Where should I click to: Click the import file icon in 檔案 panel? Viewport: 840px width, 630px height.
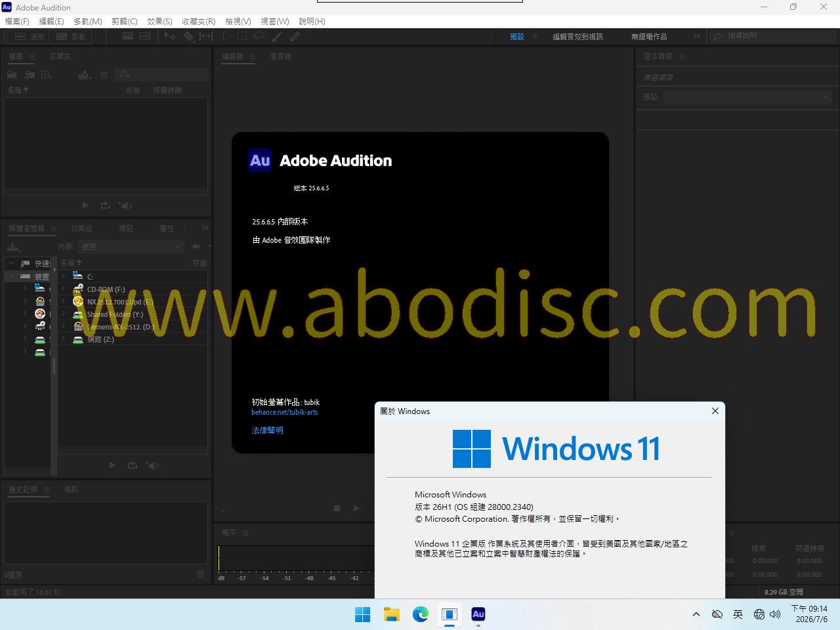tap(30, 75)
